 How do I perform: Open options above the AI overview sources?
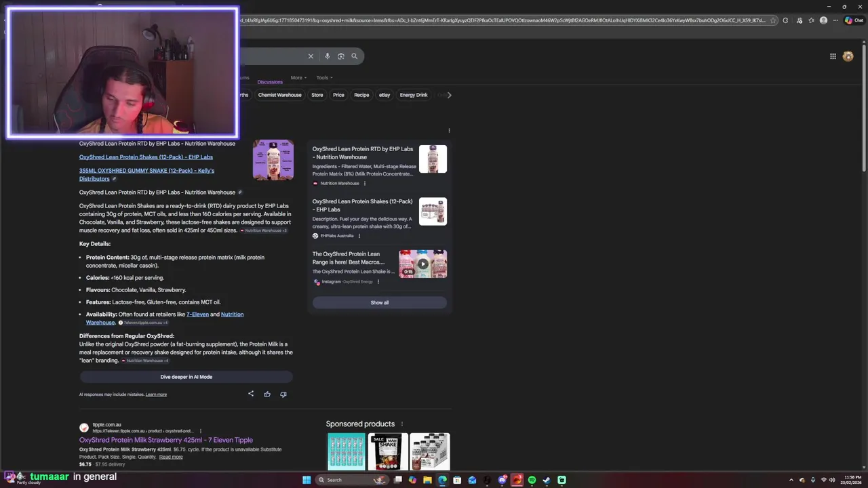click(x=449, y=130)
